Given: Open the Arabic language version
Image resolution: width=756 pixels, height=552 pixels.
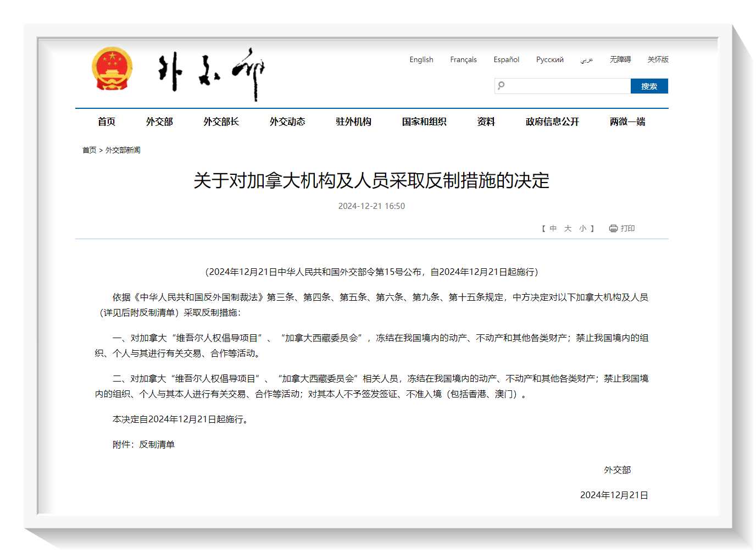Looking at the screenshot, I should (x=586, y=60).
